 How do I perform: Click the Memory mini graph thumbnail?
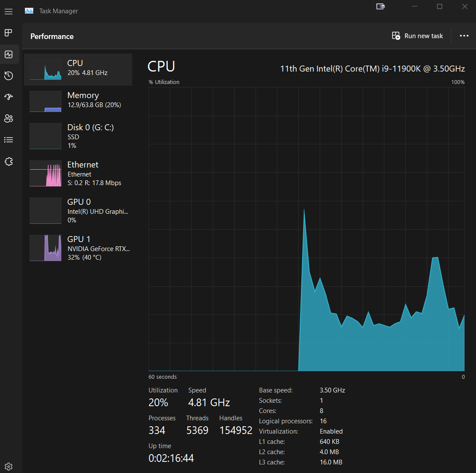tap(45, 102)
